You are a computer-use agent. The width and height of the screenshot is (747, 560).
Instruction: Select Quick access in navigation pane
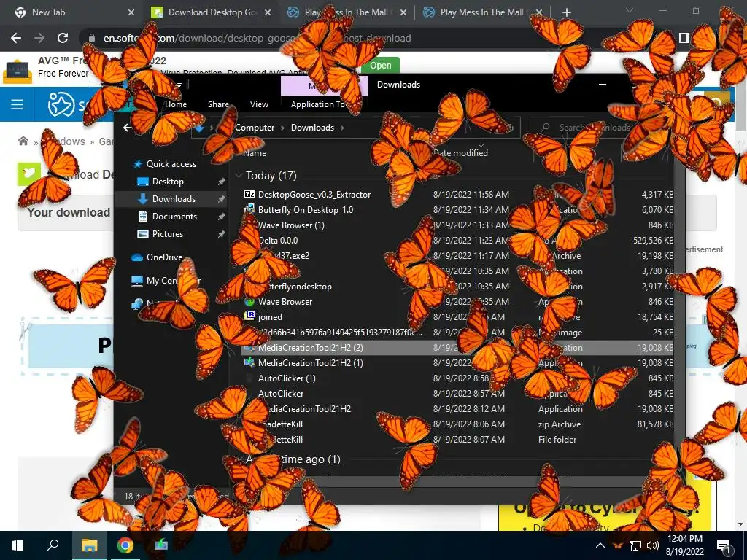(x=171, y=164)
